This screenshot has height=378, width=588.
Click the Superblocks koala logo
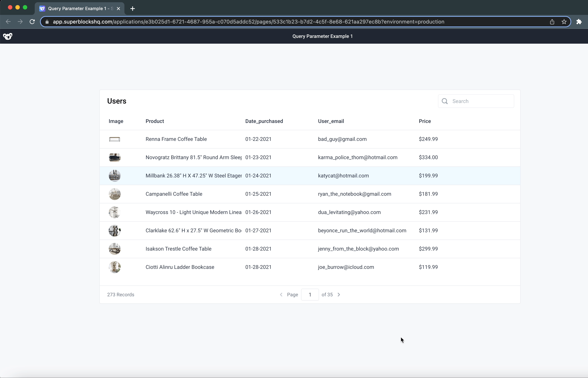coord(8,36)
